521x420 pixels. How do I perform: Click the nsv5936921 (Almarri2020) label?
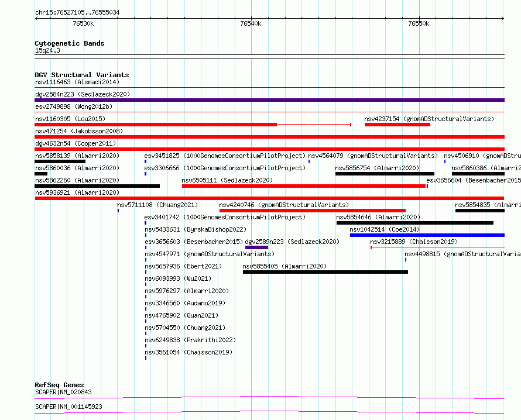point(77,192)
